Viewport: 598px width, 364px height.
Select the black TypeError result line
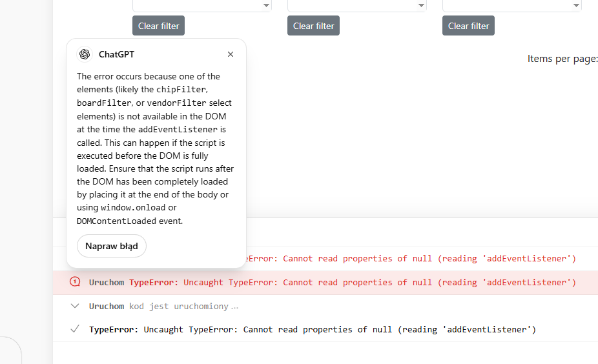[x=313, y=329]
